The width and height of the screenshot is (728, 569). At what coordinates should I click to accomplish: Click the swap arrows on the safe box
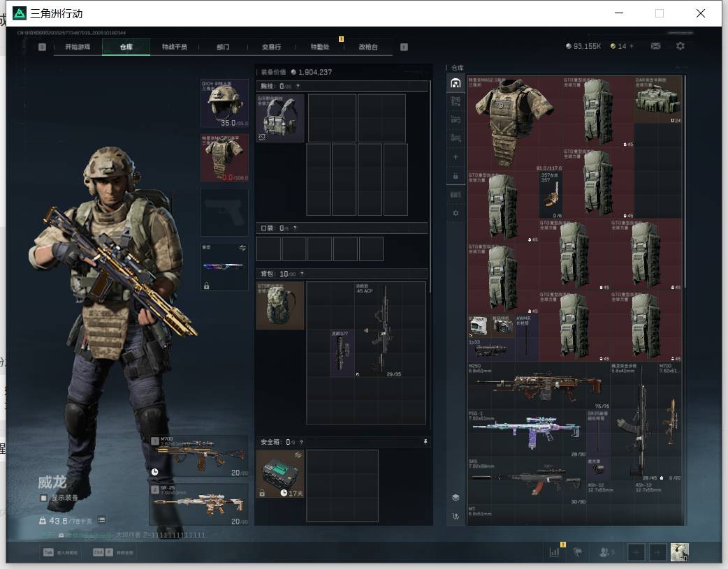tap(298, 455)
